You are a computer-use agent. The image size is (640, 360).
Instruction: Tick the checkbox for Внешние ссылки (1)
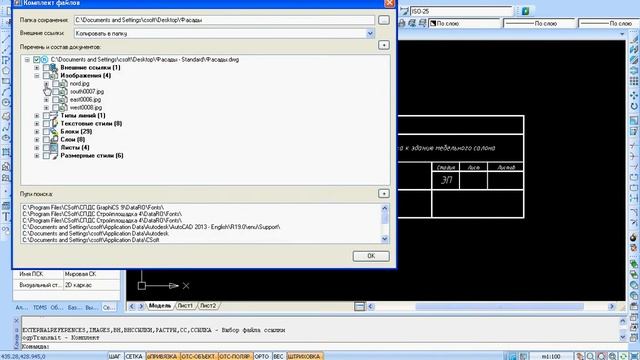(x=46, y=68)
